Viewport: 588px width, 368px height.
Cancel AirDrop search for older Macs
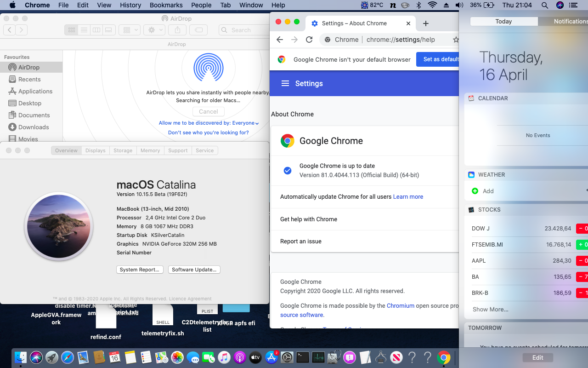209,111
